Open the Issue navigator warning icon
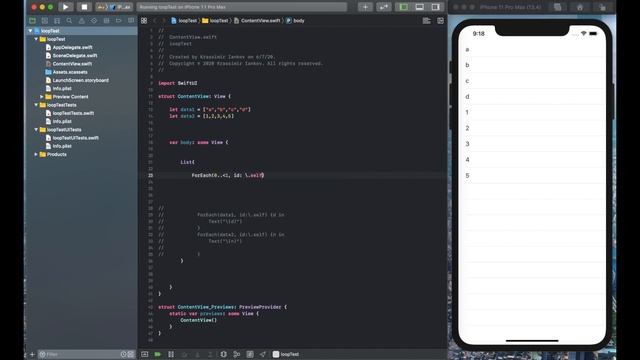 pos(82,20)
